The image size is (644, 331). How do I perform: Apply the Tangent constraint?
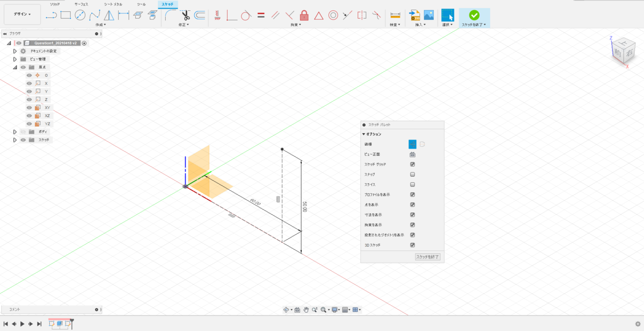click(x=246, y=15)
